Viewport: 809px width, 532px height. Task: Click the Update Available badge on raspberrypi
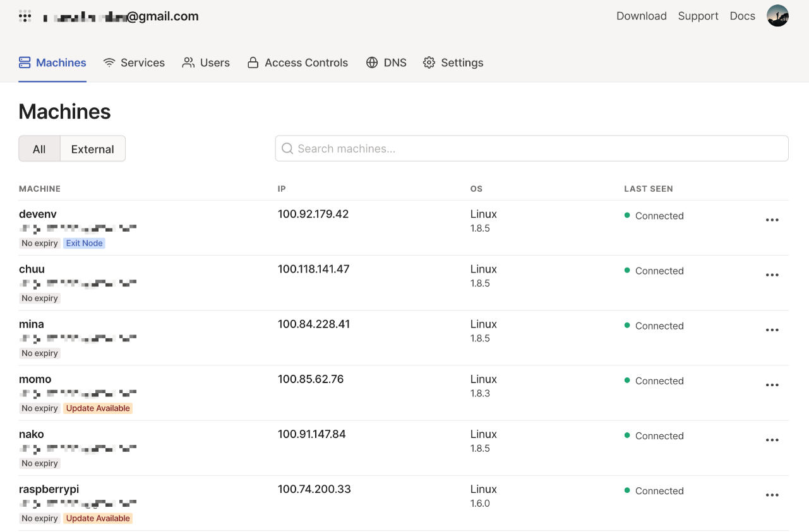click(98, 518)
